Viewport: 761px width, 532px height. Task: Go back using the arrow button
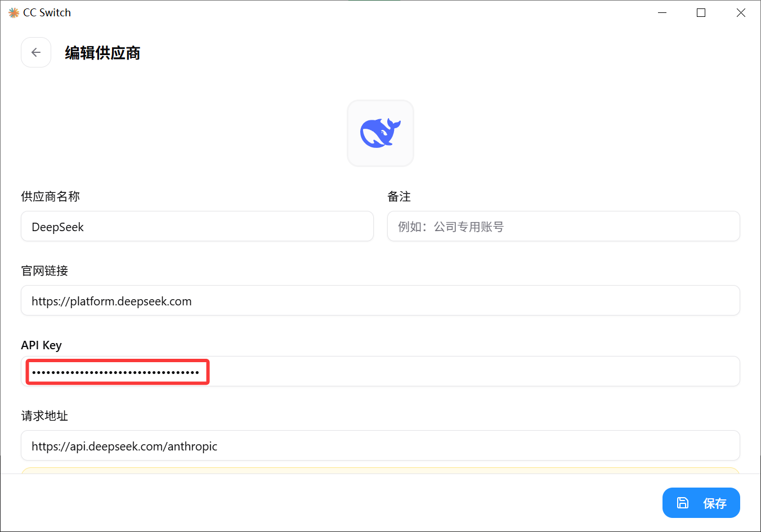(36, 52)
